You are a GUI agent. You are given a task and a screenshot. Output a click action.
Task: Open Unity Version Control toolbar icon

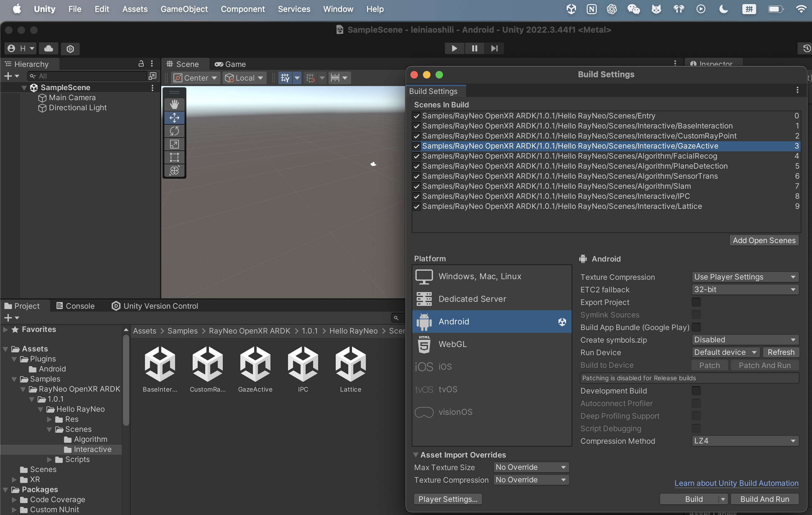coord(70,49)
